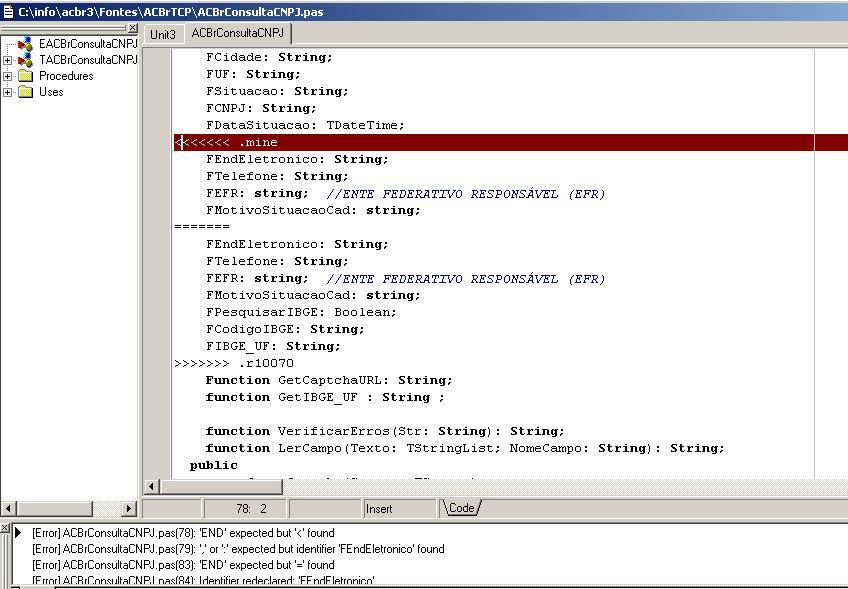Image resolution: width=848 pixels, height=589 pixels.
Task: Expand the Uses tree node
Action: 8,92
